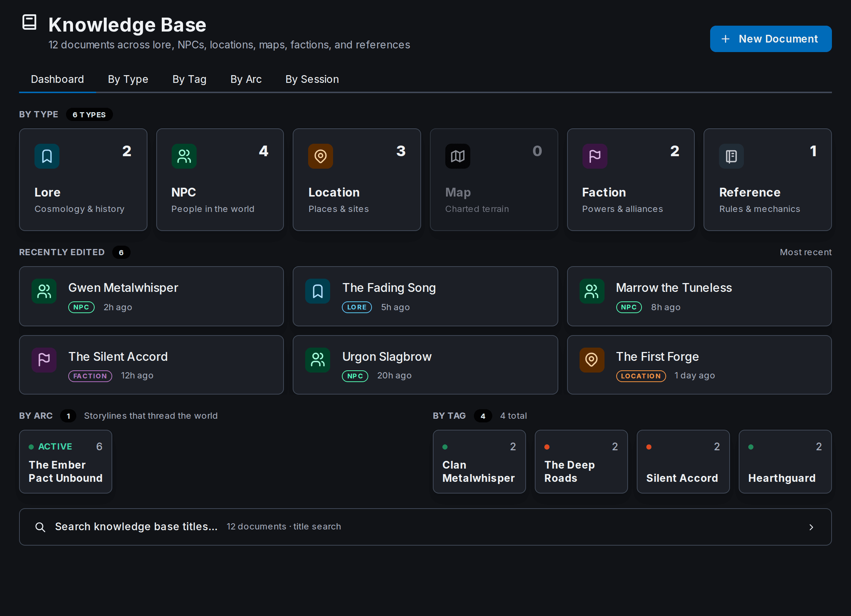This screenshot has height=616, width=851.
Task: Click Marrow the Tuneless people icon
Action: click(x=592, y=291)
